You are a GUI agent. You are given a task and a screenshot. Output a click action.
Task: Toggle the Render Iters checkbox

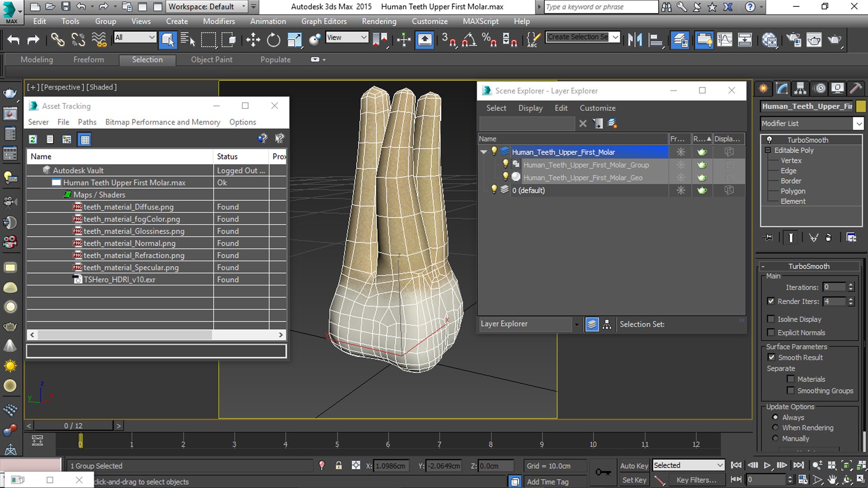tap(771, 301)
